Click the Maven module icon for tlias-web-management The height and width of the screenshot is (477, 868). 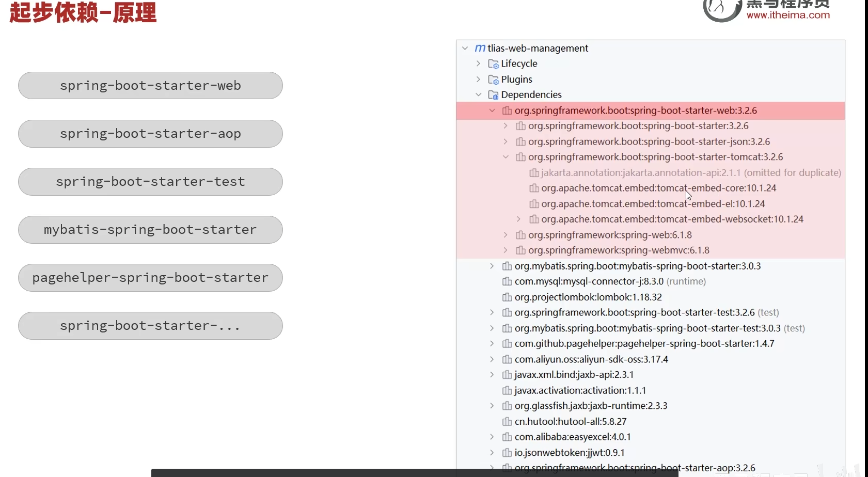point(480,48)
